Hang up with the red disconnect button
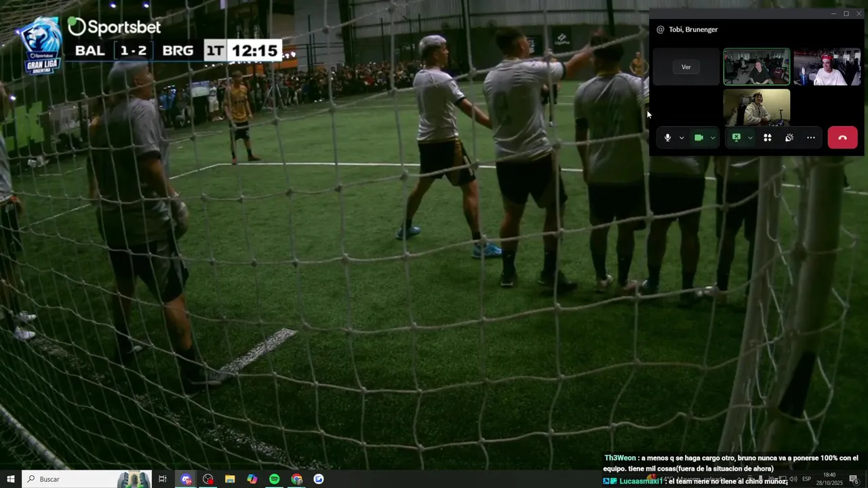 pos(842,138)
